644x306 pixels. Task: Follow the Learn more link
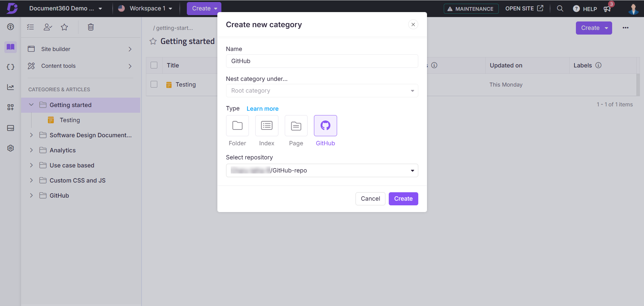click(x=262, y=109)
